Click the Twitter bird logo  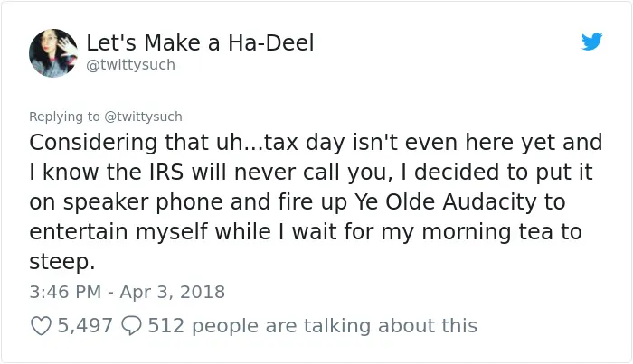tap(591, 42)
